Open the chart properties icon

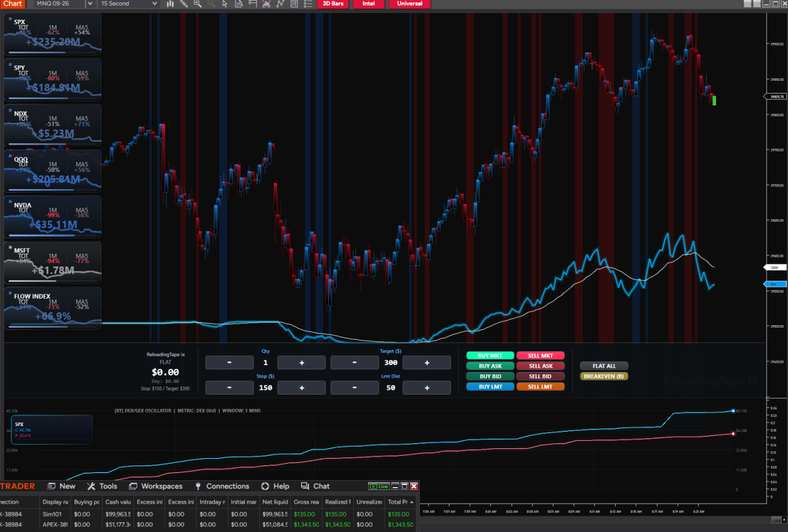click(x=294, y=4)
